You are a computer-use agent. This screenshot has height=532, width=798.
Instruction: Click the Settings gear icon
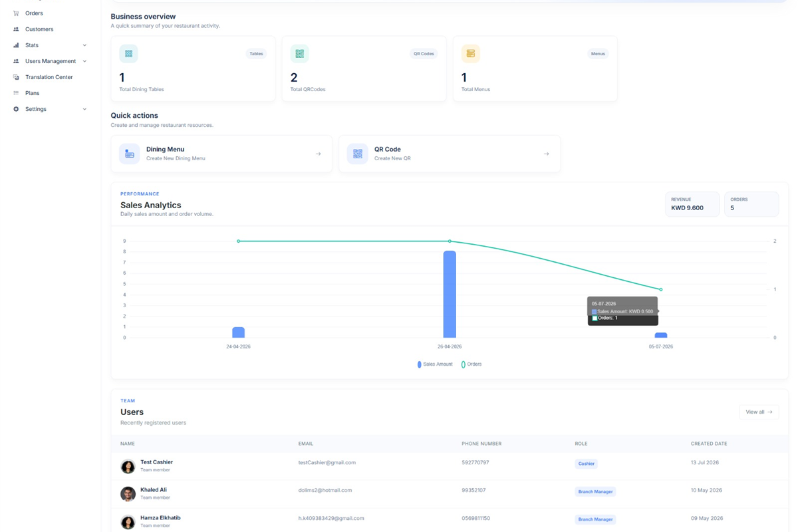16,109
